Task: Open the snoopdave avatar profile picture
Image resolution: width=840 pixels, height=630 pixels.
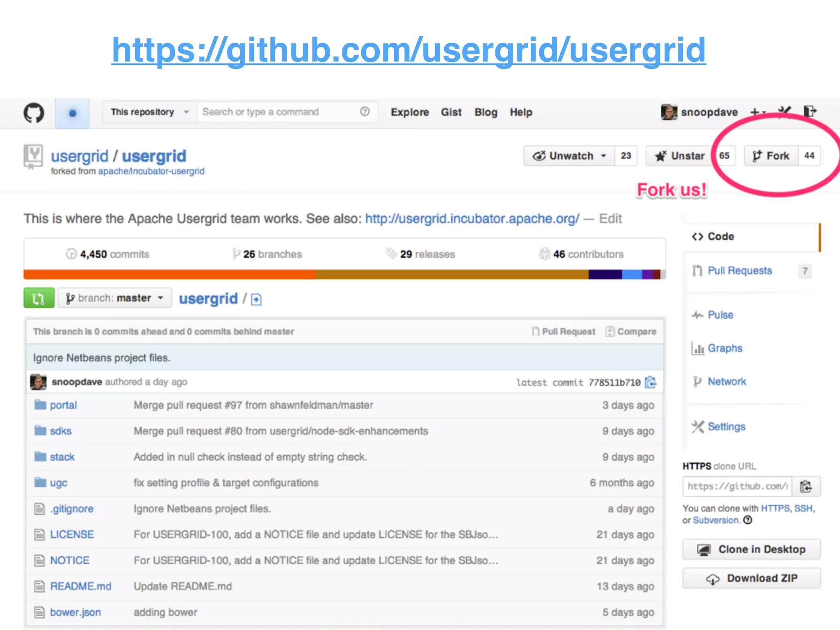Action: pos(669,112)
